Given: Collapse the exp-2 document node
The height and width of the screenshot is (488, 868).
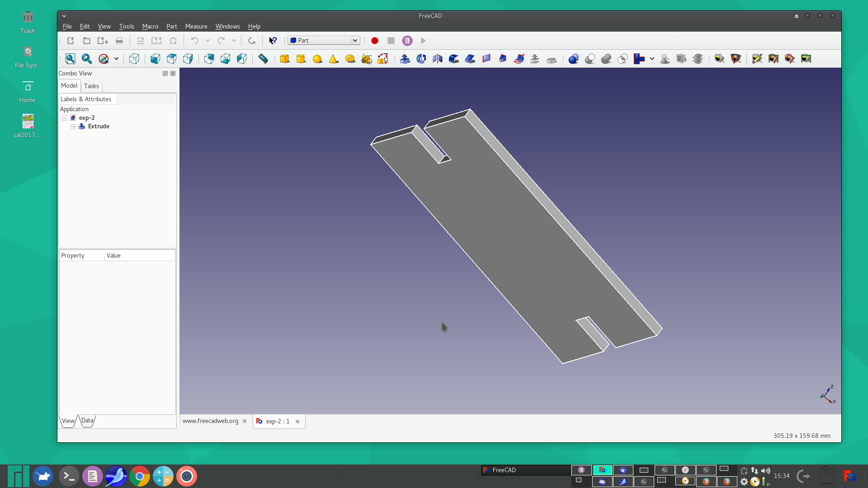Looking at the screenshot, I should point(65,118).
